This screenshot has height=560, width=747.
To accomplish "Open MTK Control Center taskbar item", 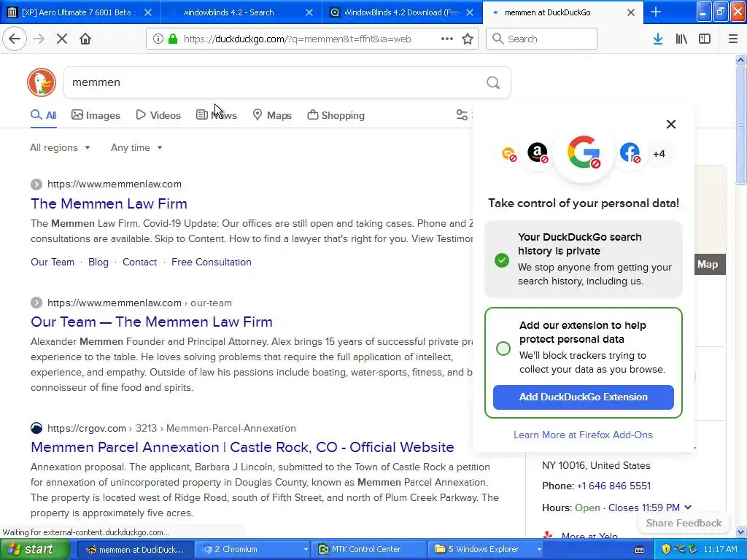I will tap(369, 549).
